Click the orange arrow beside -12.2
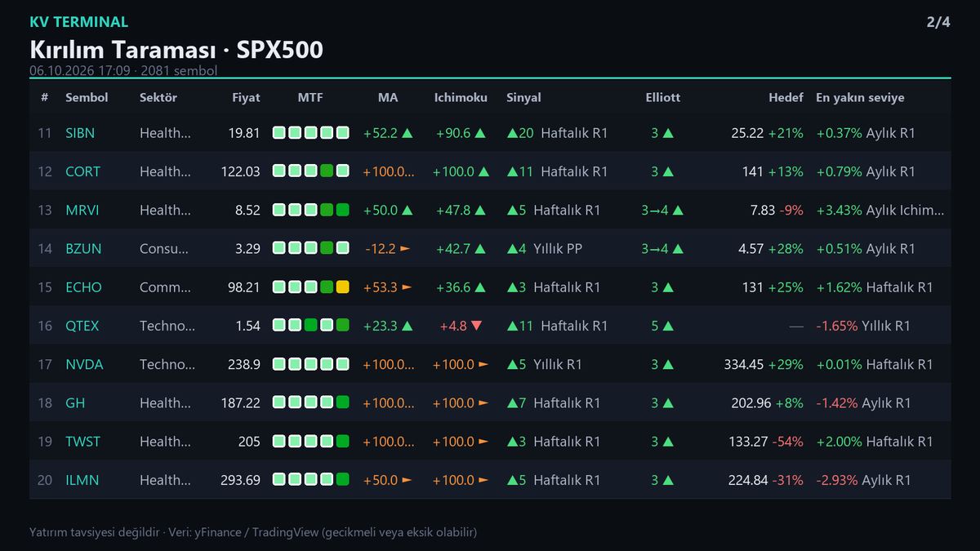 click(x=405, y=249)
